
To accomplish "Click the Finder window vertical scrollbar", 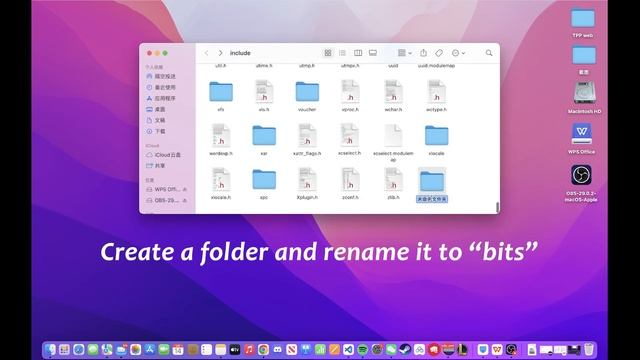I will point(497,207).
